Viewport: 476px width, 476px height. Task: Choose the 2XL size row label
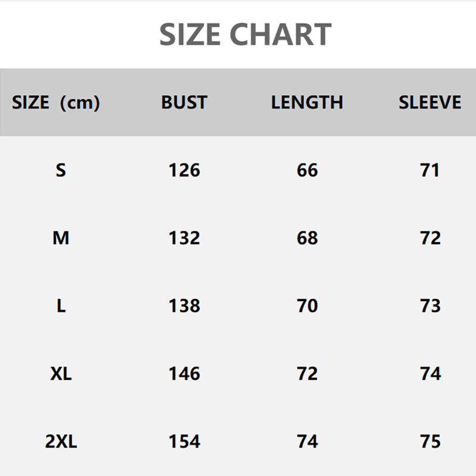click(61, 442)
